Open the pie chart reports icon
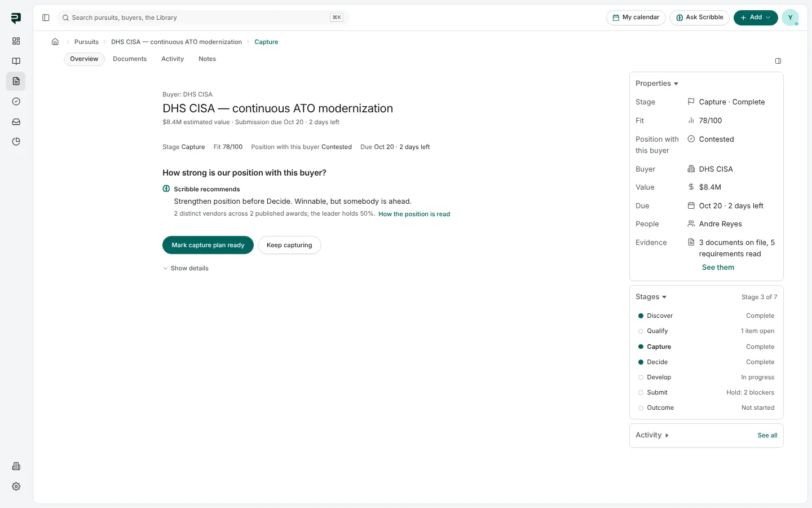 16,142
